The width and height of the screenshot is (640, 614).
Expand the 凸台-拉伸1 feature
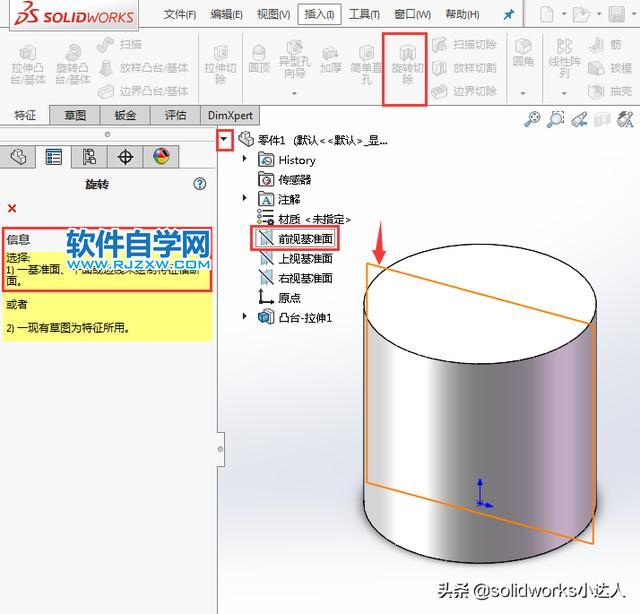click(244, 316)
